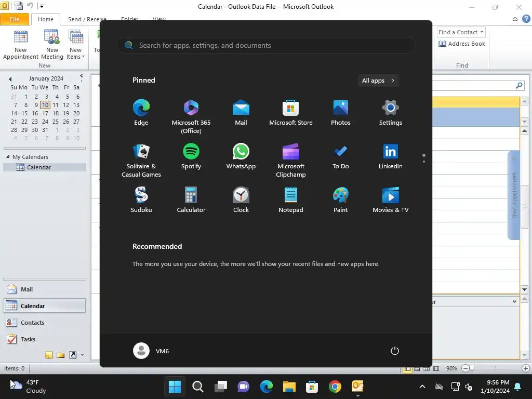Minimize the Outlook ribbon caret
The height and width of the screenshot is (399, 532).
coord(515,19)
